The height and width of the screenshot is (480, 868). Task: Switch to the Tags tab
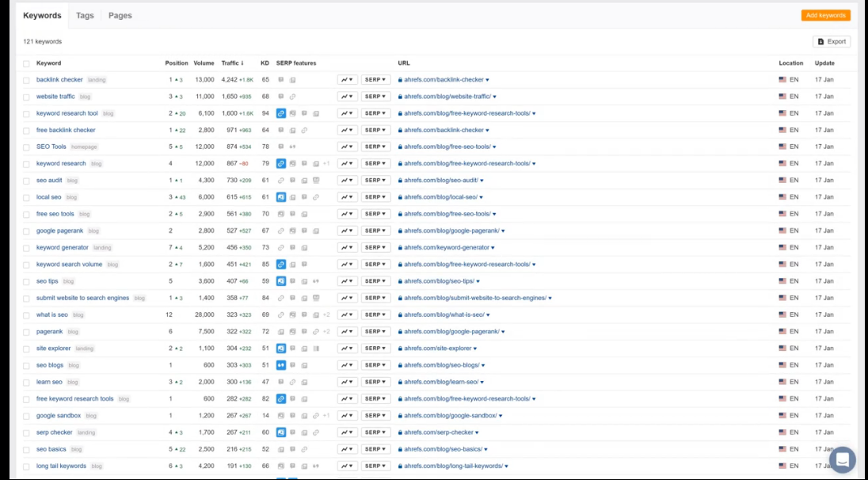85,16
